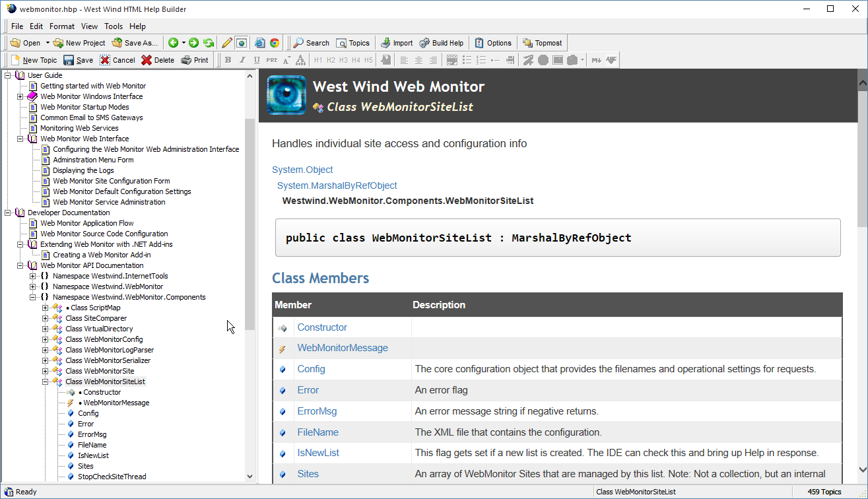Open in Internet Explorer icon
The height and width of the screenshot is (499, 868).
pos(260,43)
